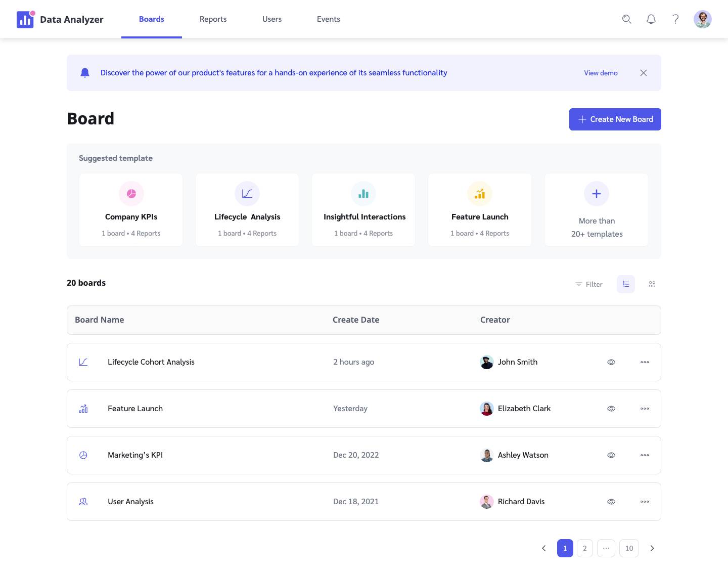The image size is (728, 575).
Task: Expand three-dot menu for User Analysis row
Action: pyautogui.click(x=645, y=502)
